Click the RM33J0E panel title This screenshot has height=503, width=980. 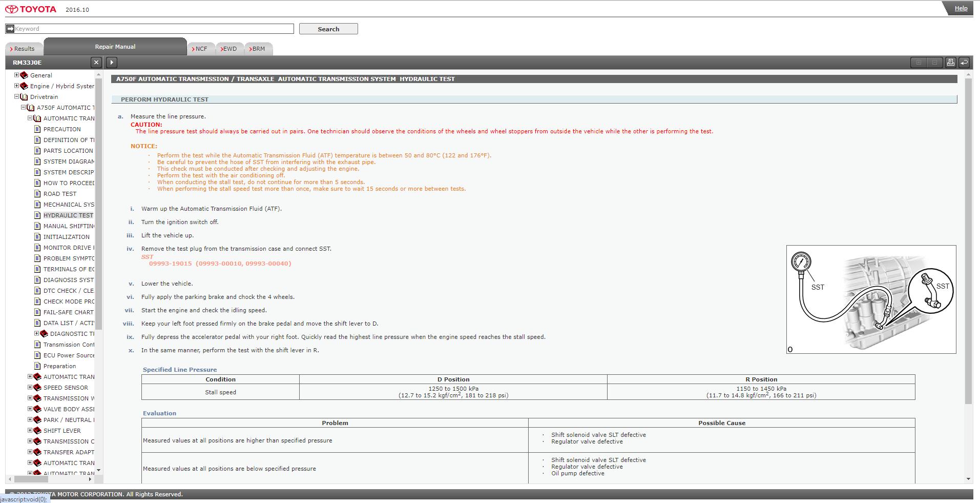(x=27, y=63)
